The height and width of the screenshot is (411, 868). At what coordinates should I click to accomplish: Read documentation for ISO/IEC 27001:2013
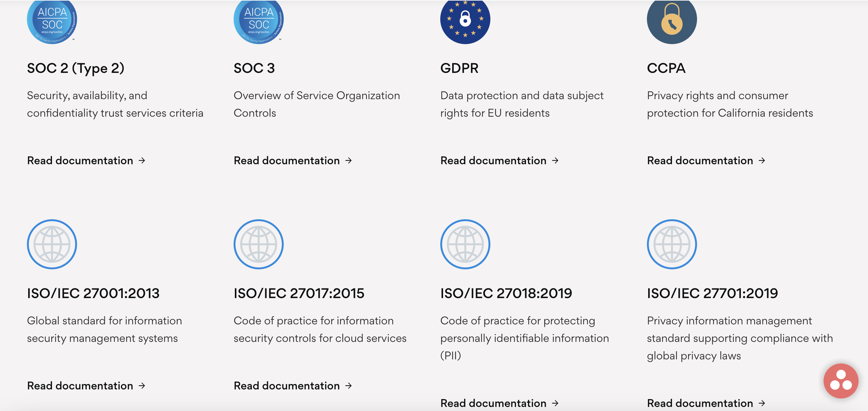tap(86, 386)
